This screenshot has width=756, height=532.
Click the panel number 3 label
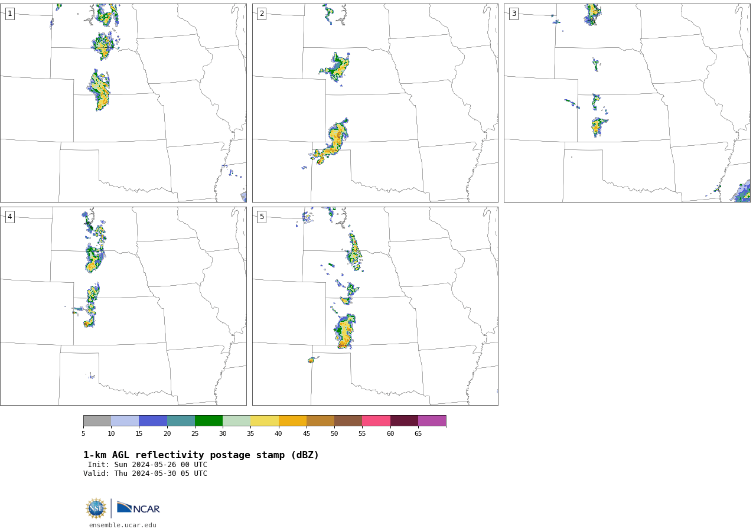514,14
